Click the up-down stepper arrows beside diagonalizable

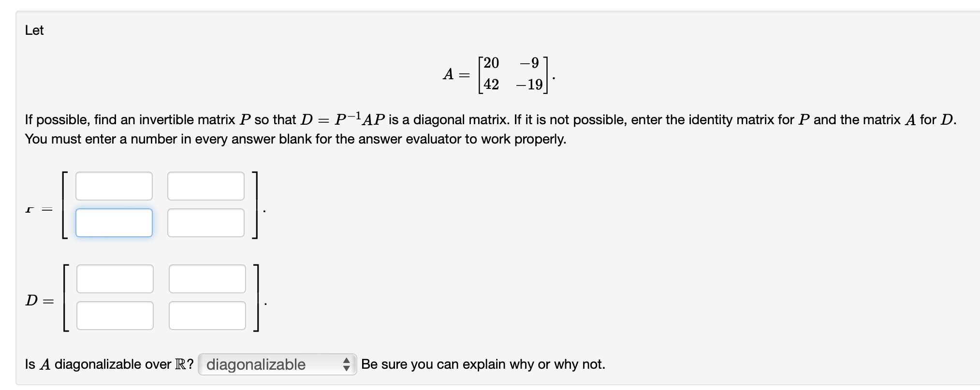347,364
